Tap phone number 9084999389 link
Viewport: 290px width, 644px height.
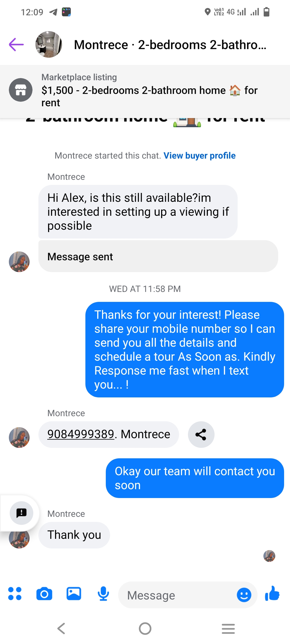[x=81, y=434]
